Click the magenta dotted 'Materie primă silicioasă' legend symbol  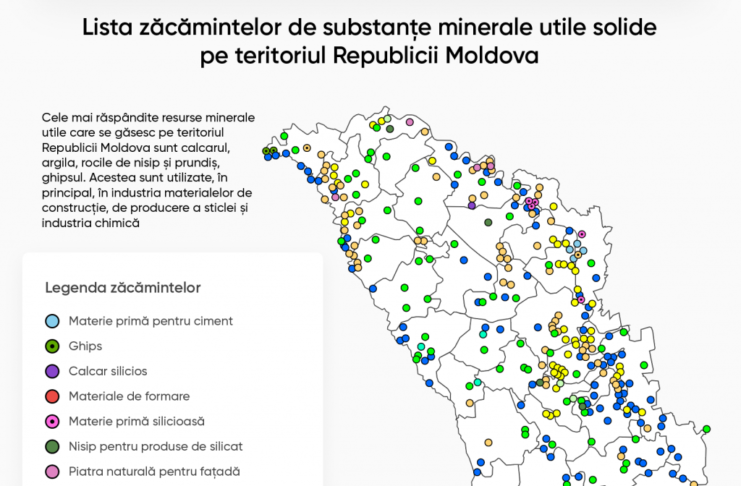coord(52,421)
